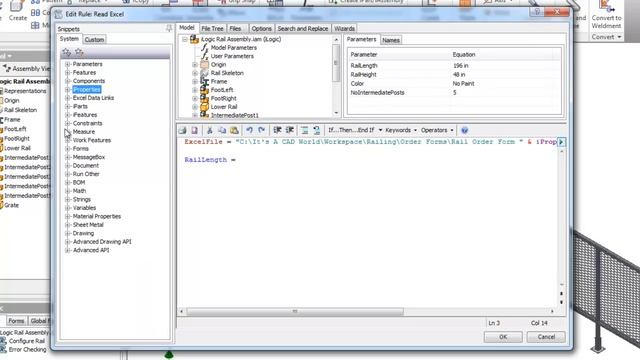This screenshot has width=640, height=360.
Task: Switch to the Names tab
Action: (391, 40)
